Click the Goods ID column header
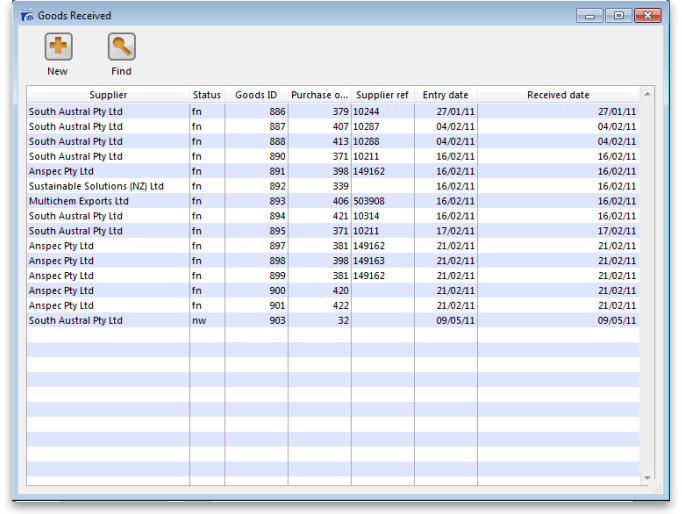 256,95
